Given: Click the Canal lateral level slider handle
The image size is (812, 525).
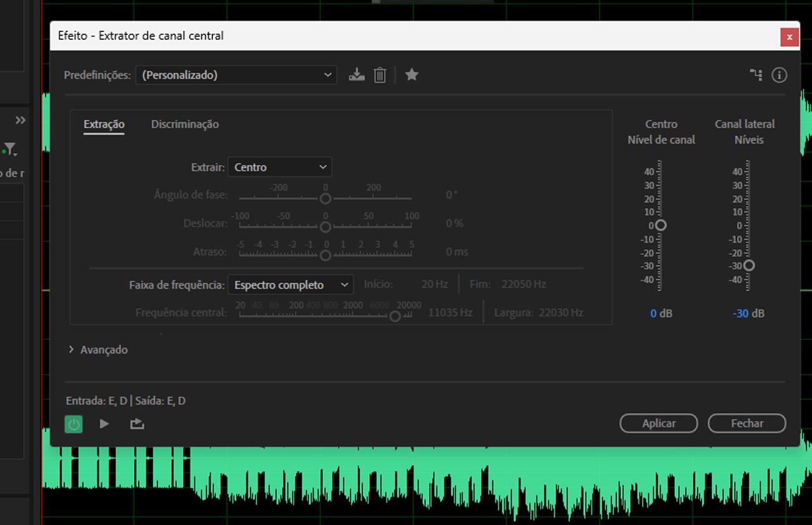Looking at the screenshot, I should 749,266.
